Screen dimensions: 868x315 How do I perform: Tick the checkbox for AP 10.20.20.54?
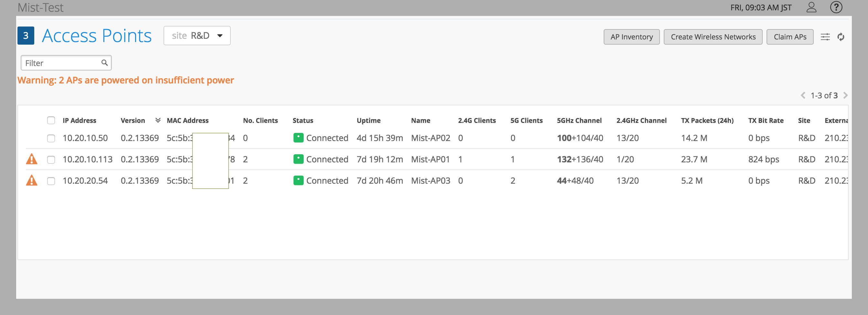coord(51,181)
